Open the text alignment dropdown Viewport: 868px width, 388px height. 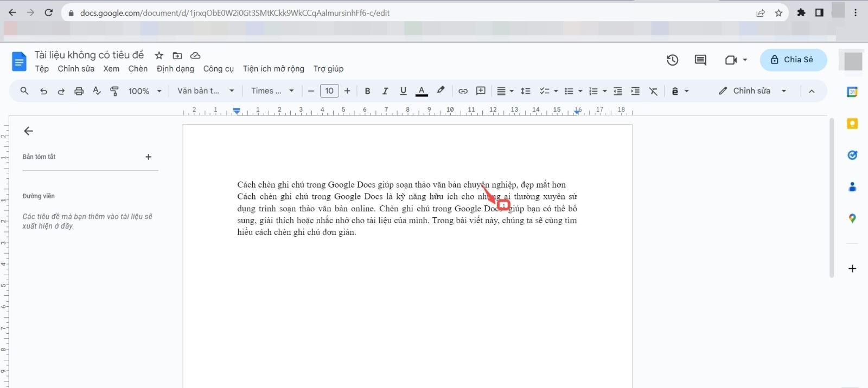click(x=505, y=91)
